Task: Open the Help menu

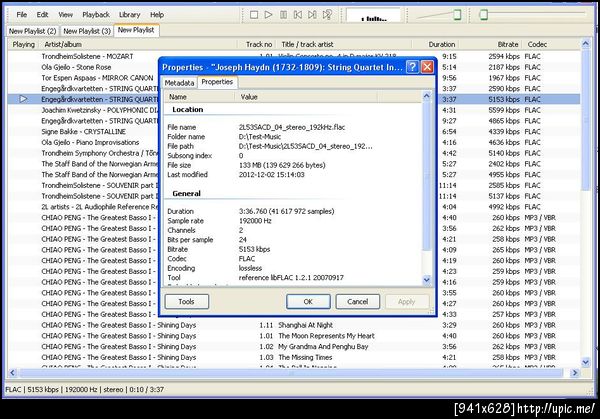Action: click(157, 15)
